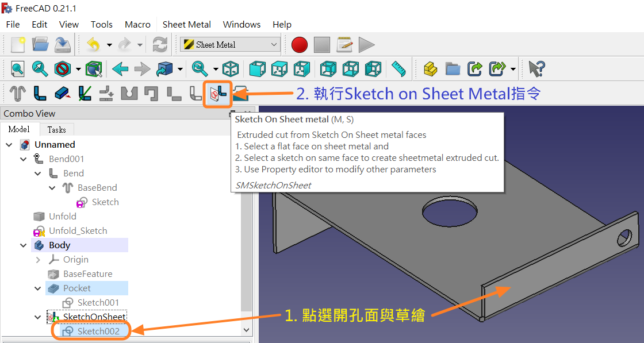The width and height of the screenshot is (644, 343).
Task: Set left view cube
Action: point(373,69)
